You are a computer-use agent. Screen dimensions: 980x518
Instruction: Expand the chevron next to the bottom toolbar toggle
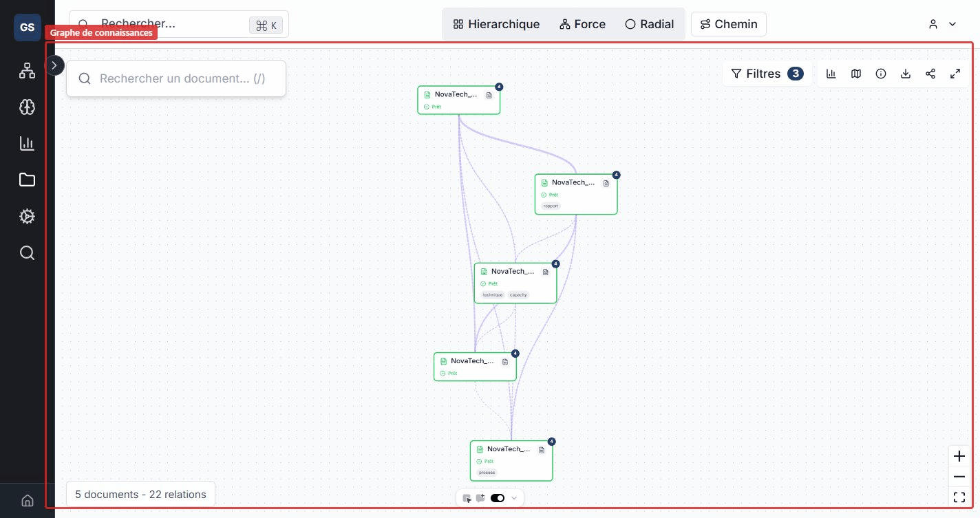click(513, 498)
